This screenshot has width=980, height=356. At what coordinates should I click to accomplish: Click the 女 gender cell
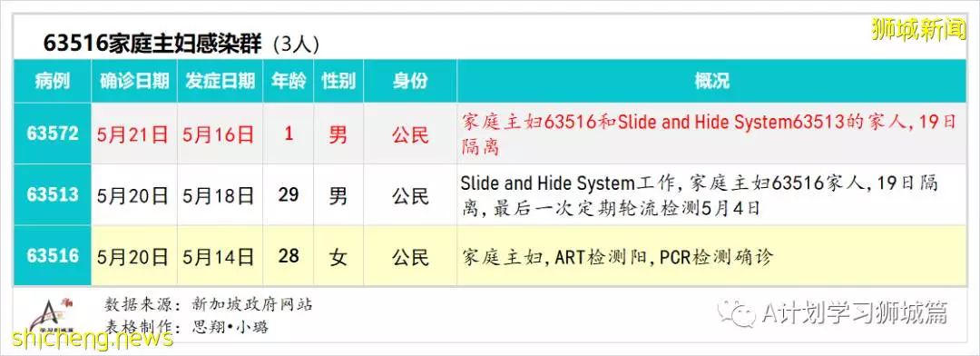coord(338,256)
